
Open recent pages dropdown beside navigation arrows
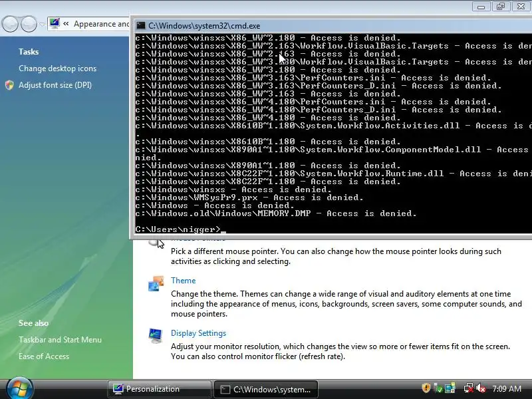coord(42,25)
